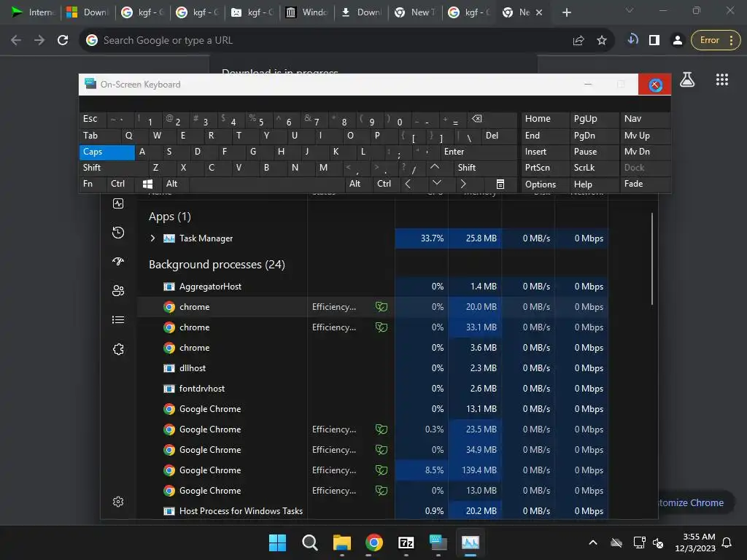Toggle ScrLk key
The width and height of the screenshot is (747, 560).
(x=594, y=168)
